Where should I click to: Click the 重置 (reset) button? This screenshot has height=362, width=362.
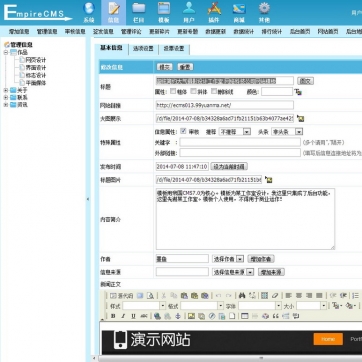[x=185, y=67]
